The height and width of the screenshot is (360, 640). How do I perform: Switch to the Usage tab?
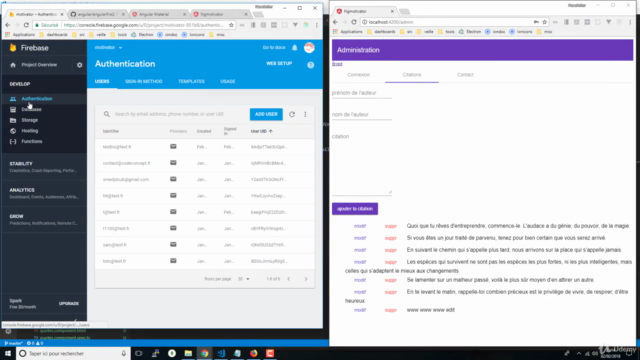pos(228,82)
